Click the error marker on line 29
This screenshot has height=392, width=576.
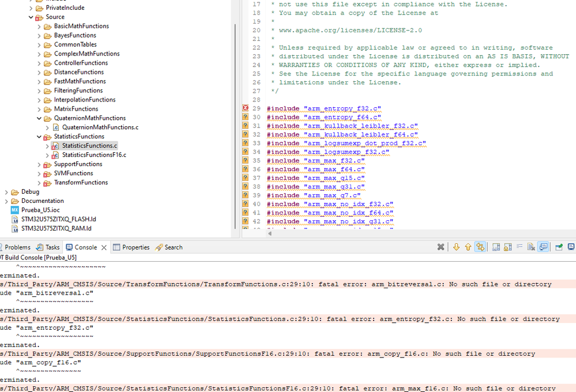[246, 108]
